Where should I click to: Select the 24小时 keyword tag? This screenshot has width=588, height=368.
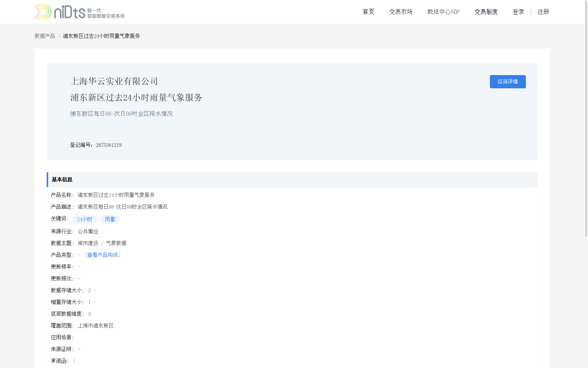85,219
